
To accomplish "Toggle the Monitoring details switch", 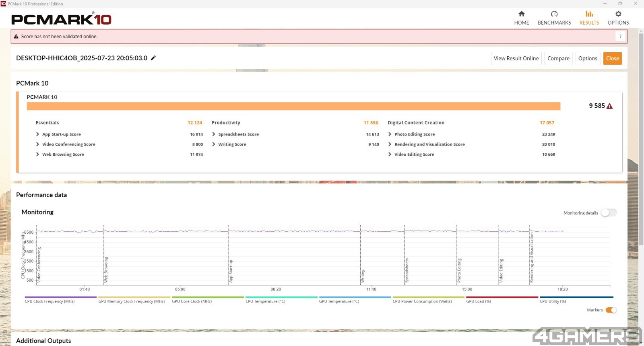I will [x=609, y=213].
